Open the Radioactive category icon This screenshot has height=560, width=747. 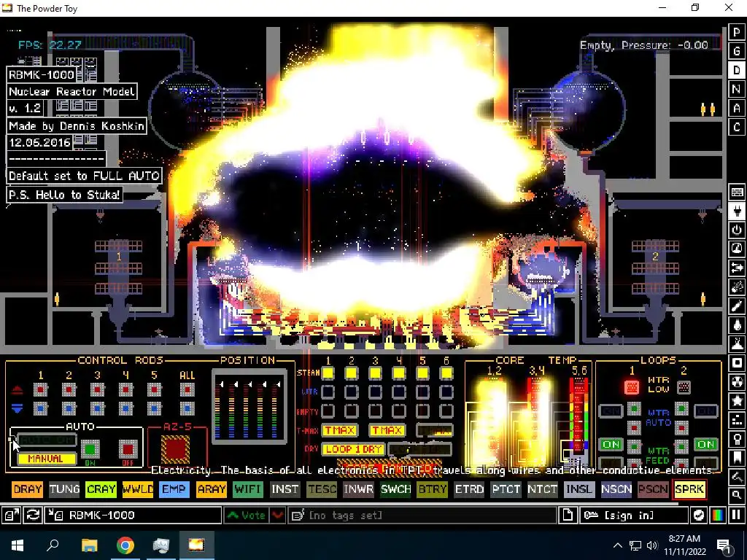pyautogui.click(x=737, y=382)
